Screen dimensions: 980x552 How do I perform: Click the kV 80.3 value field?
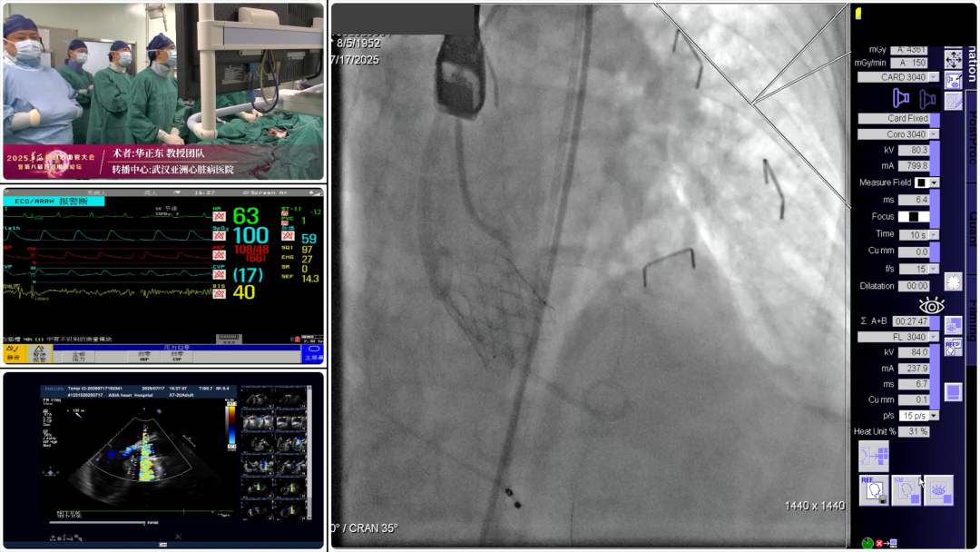913,150
